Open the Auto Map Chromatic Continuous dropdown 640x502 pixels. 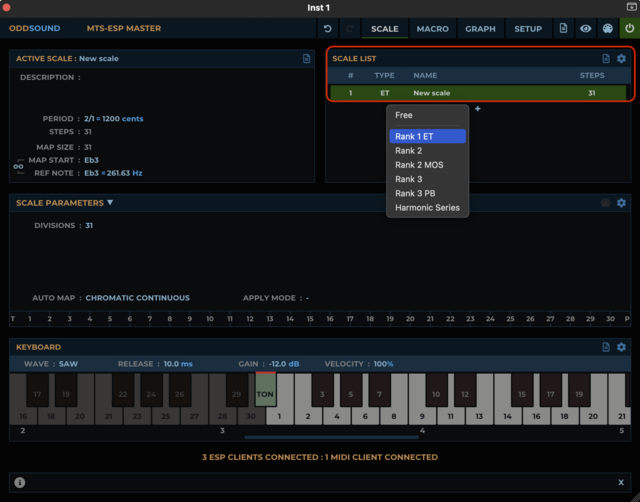click(x=137, y=298)
